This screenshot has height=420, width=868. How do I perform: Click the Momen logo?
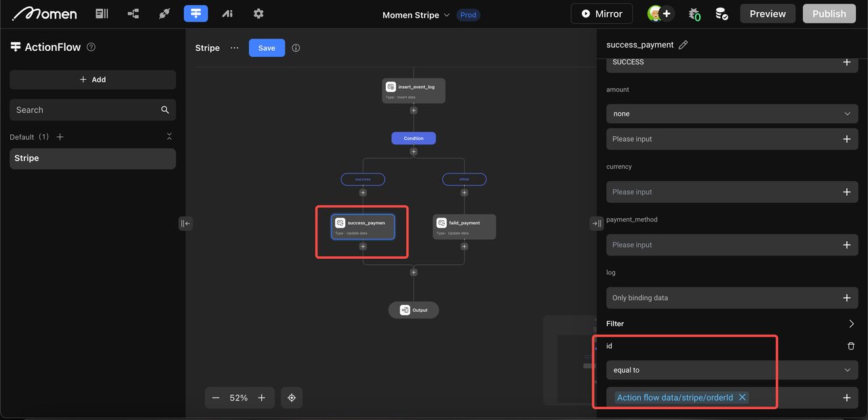45,14
